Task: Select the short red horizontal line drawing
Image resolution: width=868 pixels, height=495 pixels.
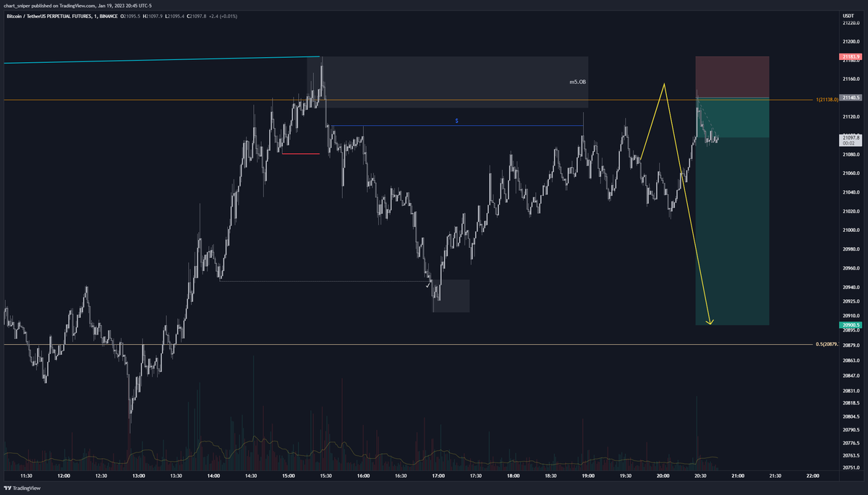Action: pyautogui.click(x=300, y=153)
